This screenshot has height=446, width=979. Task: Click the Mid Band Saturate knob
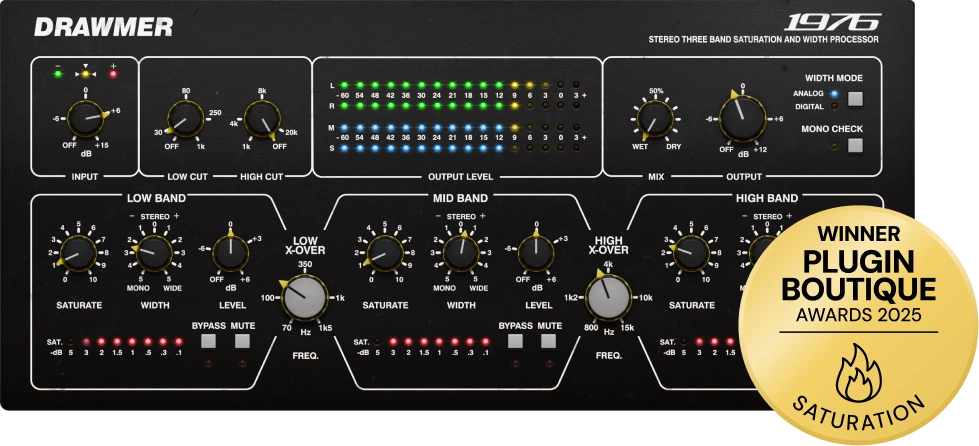click(384, 252)
